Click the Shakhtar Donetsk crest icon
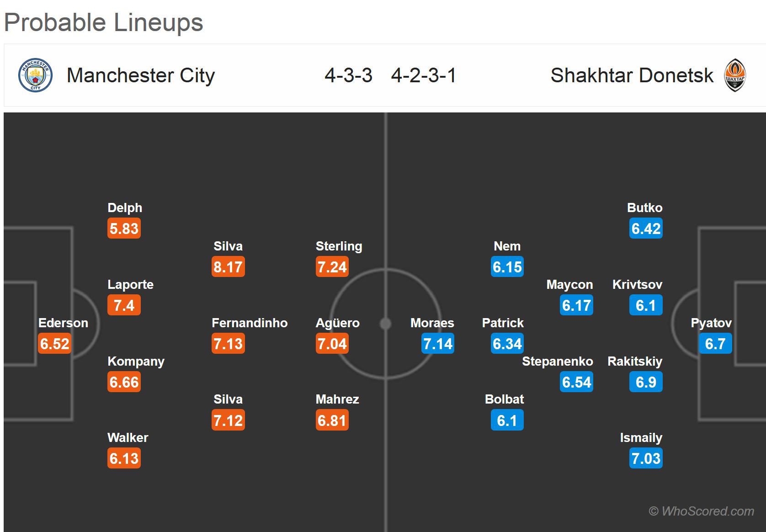Image resolution: width=766 pixels, height=532 pixels. click(x=735, y=75)
